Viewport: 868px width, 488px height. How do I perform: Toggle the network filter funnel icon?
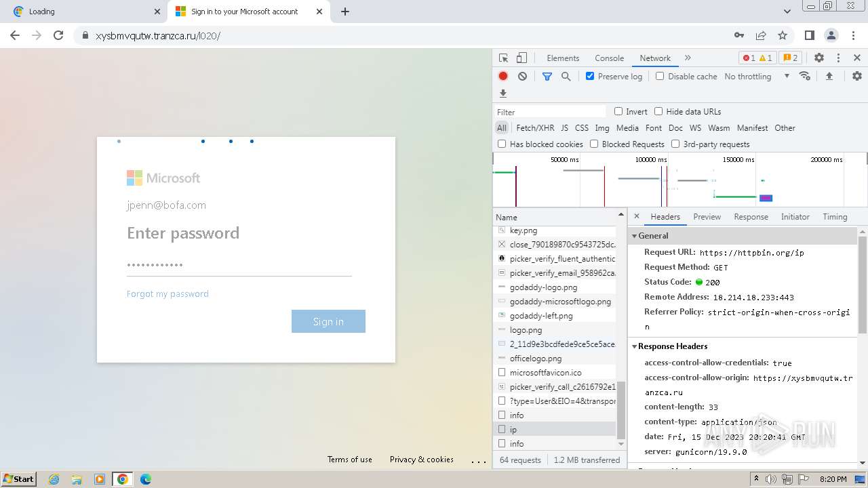point(547,77)
